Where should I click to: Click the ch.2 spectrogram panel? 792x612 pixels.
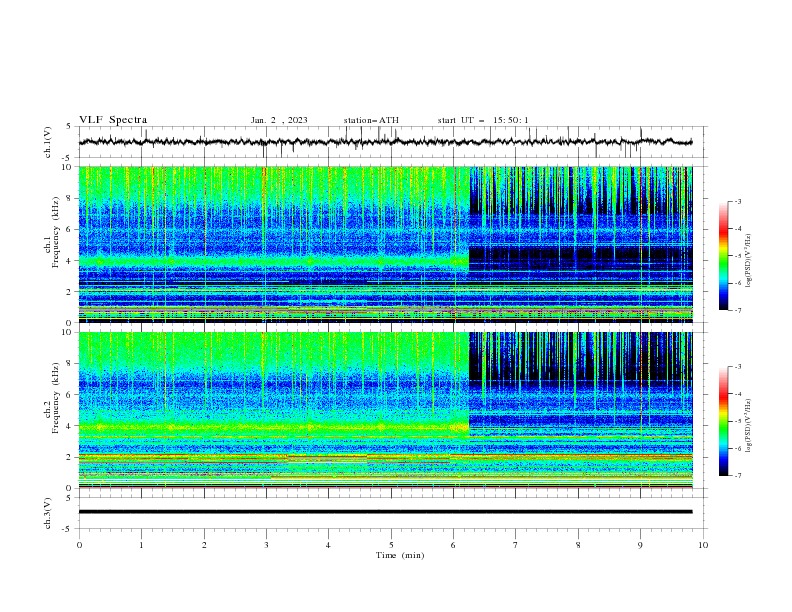(x=385, y=410)
